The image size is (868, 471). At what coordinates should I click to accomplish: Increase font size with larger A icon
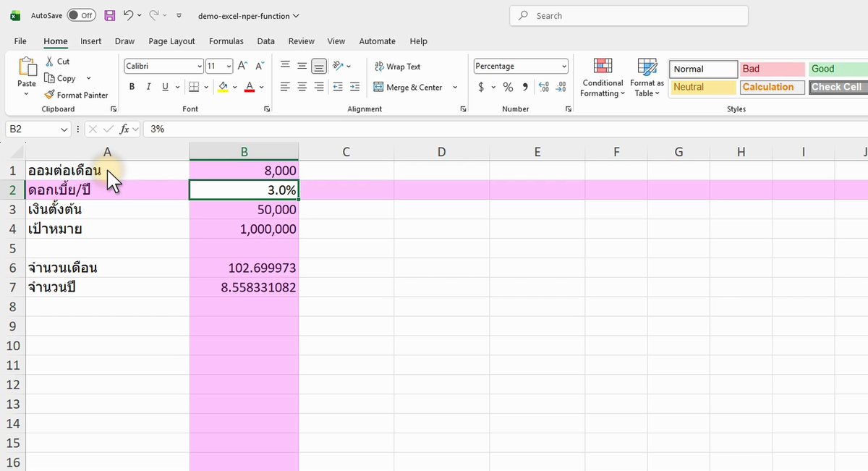(243, 66)
